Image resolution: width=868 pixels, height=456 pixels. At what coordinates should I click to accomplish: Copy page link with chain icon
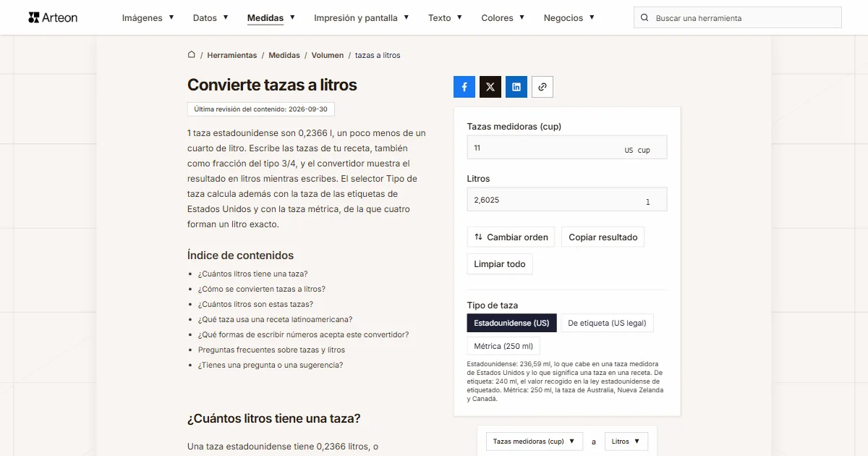[x=542, y=87]
